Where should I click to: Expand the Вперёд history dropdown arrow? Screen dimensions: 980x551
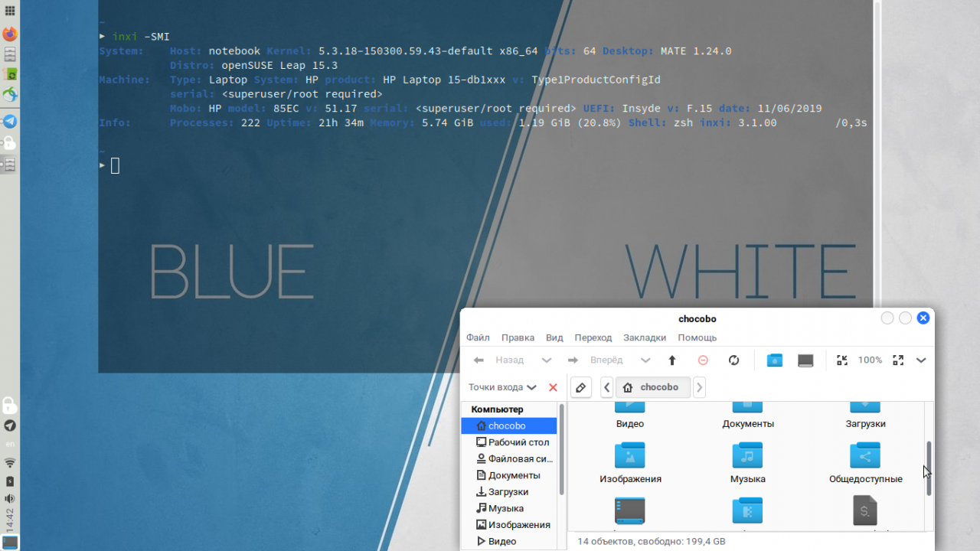pos(645,360)
